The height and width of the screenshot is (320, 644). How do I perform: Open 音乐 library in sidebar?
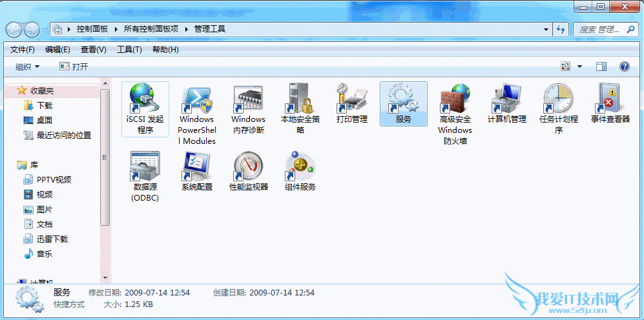pyautogui.click(x=45, y=254)
